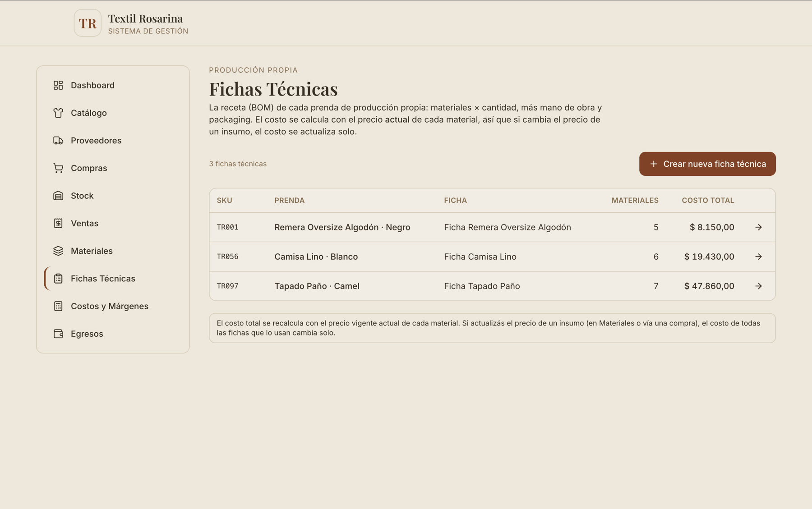This screenshot has width=812, height=509.
Task: Click SISTEMA DE GESTIÓN subtitle
Action: pyautogui.click(x=148, y=31)
